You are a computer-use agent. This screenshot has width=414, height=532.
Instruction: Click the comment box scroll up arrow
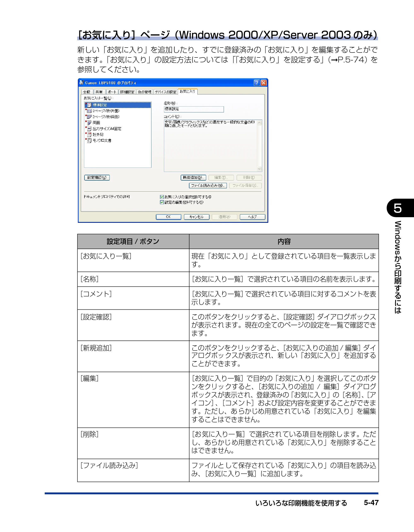pos(259,122)
